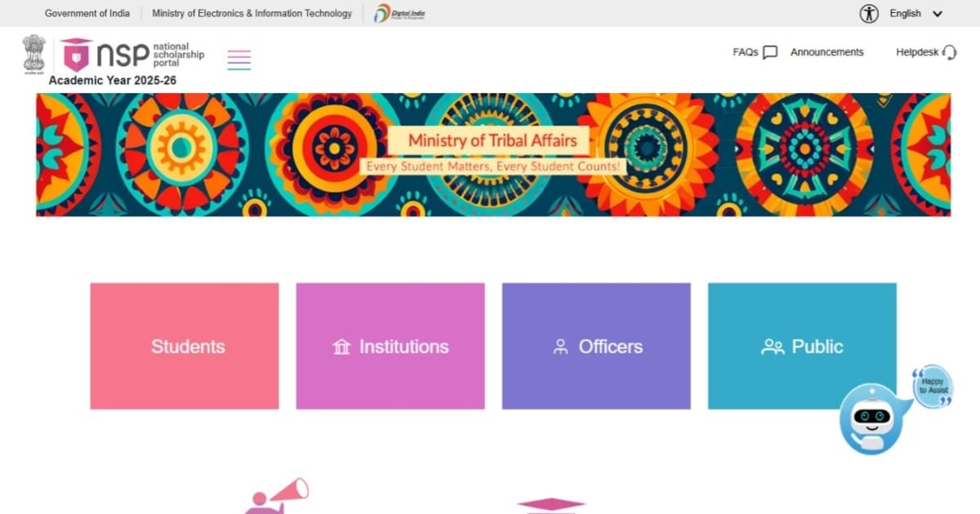
Task: Click the Helpdesk headset icon
Action: (x=949, y=52)
